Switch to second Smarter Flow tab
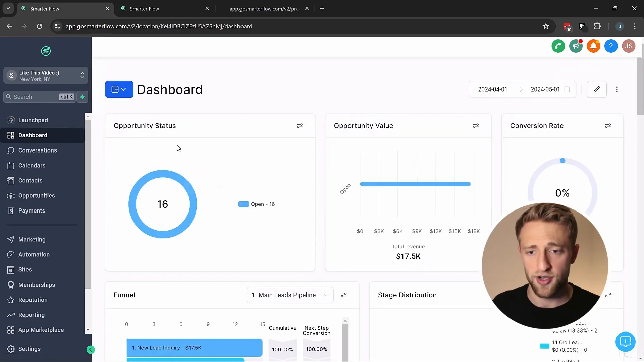 [x=164, y=9]
